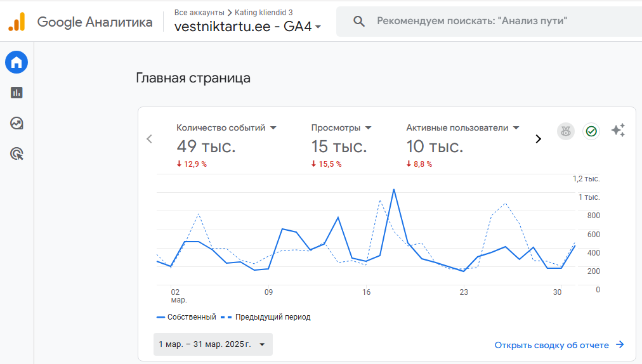Show previous metrics with left chevron
The height and width of the screenshot is (364, 642).
[x=150, y=140]
